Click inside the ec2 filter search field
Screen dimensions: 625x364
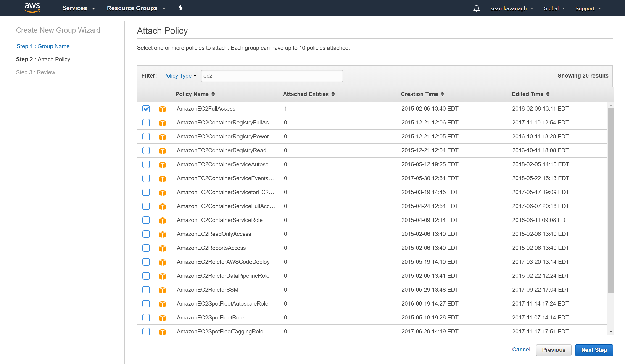[272, 76]
